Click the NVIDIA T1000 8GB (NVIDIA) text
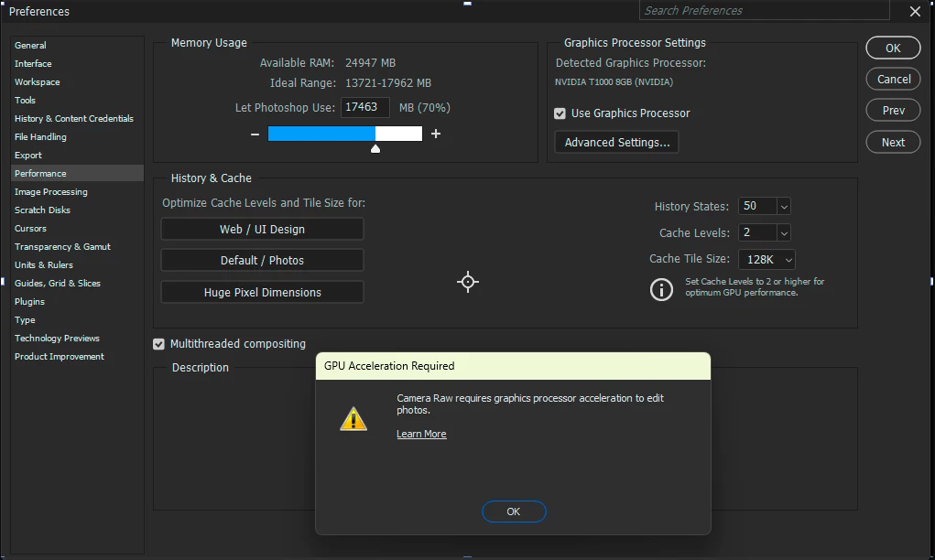This screenshot has width=935, height=560. pyautogui.click(x=614, y=82)
